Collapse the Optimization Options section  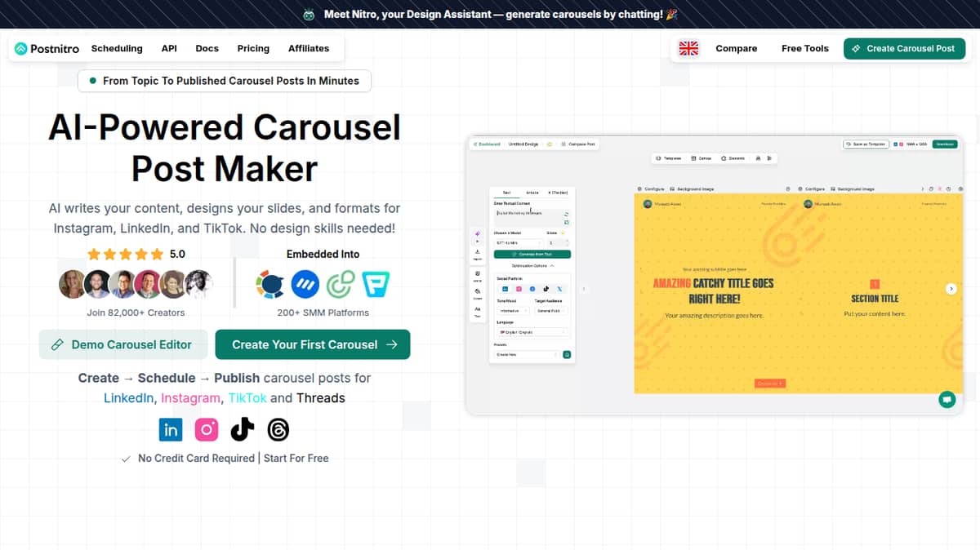(x=532, y=265)
